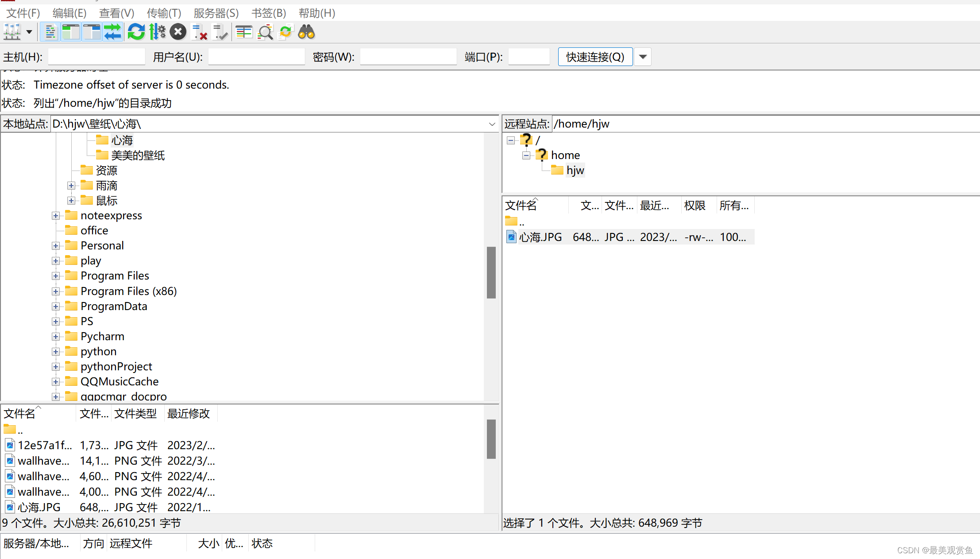Click the 用户名(U) username field
This screenshot has width=980, height=559.
(x=257, y=57)
